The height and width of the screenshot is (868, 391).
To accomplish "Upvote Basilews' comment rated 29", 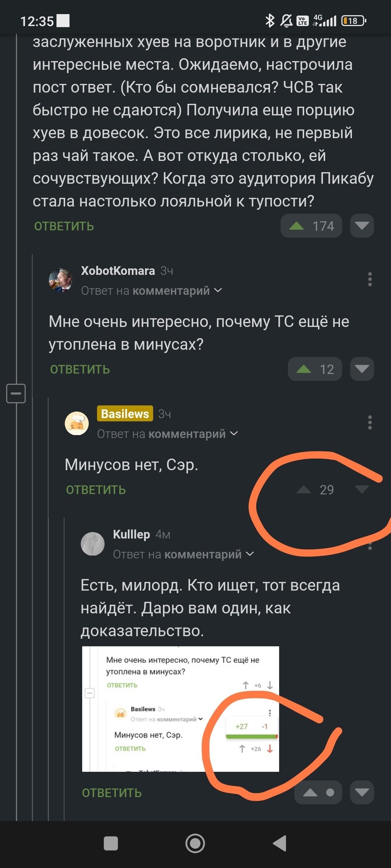I will [304, 490].
